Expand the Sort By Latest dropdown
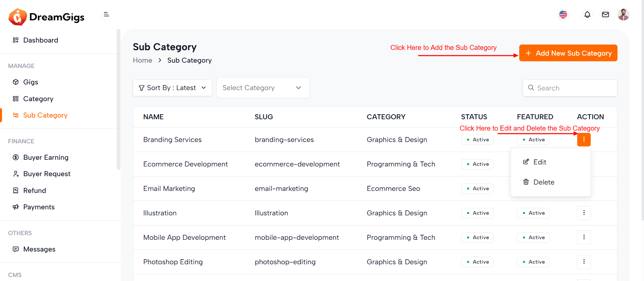 tap(172, 88)
